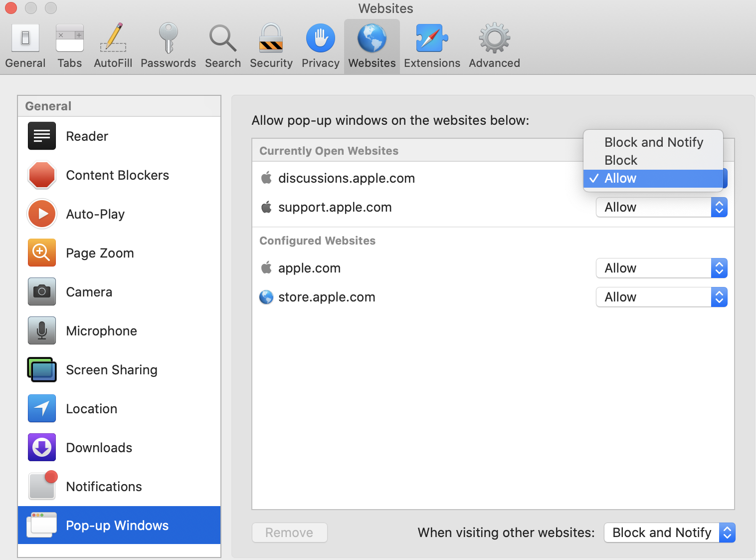Screen dimensions: 756x560
Task: Select the Downloads icon in sidebar
Action: [x=42, y=447]
